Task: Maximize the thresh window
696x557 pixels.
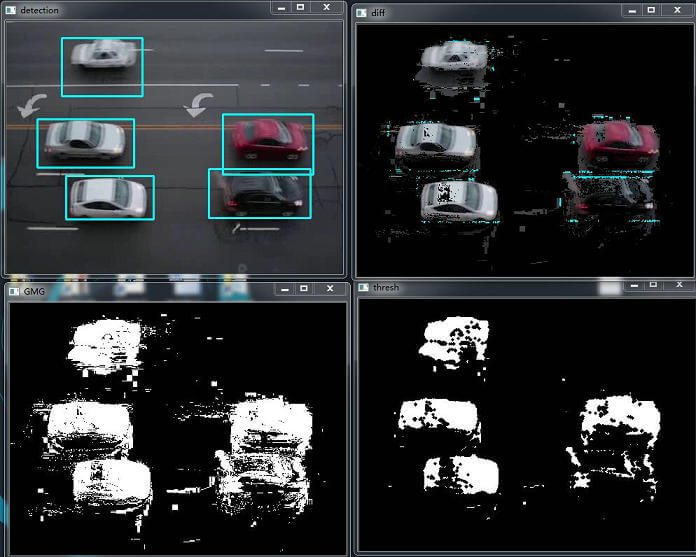Action: 652,285
